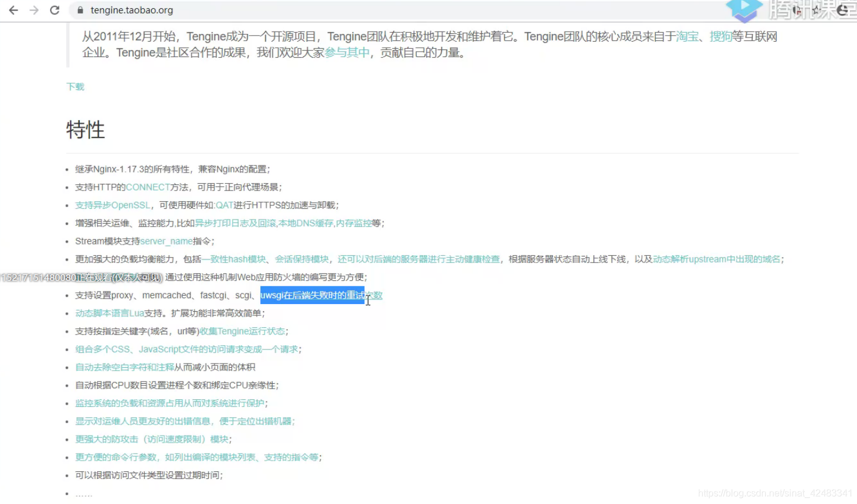The width and height of the screenshot is (857, 504).
Task: Click the 下载 download link
Action: coord(75,86)
